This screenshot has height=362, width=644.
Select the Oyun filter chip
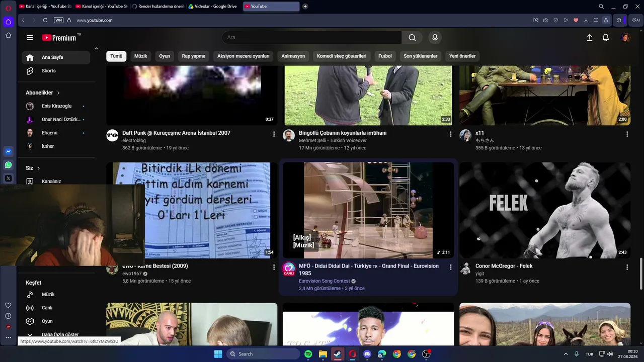coord(165,56)
